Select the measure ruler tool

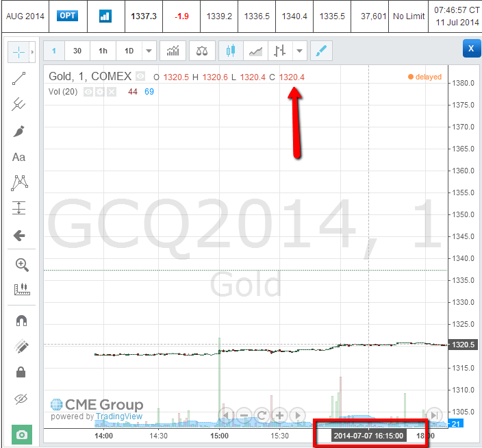pos(22,289)
